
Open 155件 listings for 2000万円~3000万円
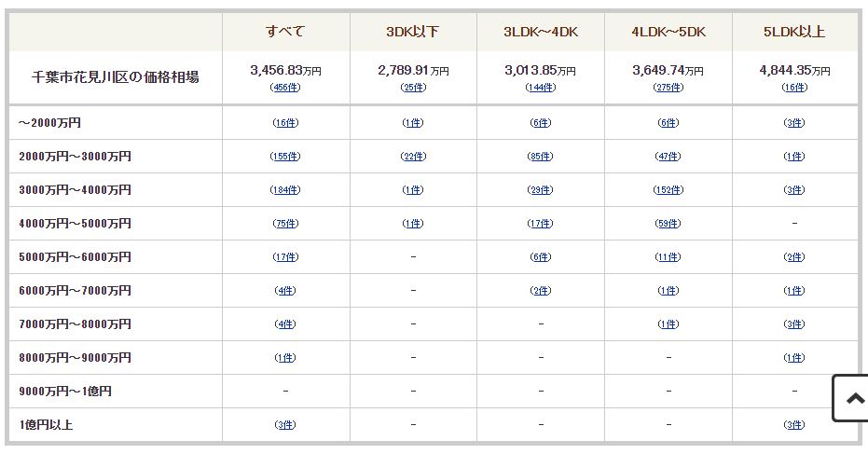pos(285,157)
